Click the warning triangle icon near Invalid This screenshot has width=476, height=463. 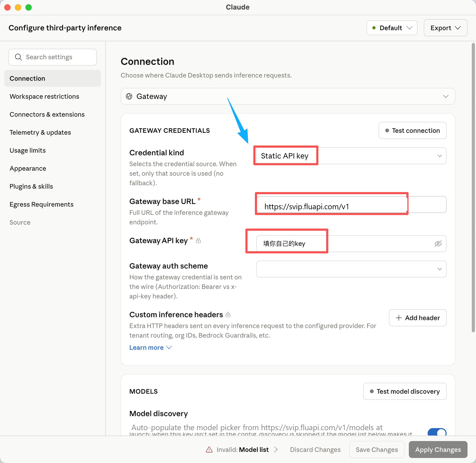[x=209, y=450]
